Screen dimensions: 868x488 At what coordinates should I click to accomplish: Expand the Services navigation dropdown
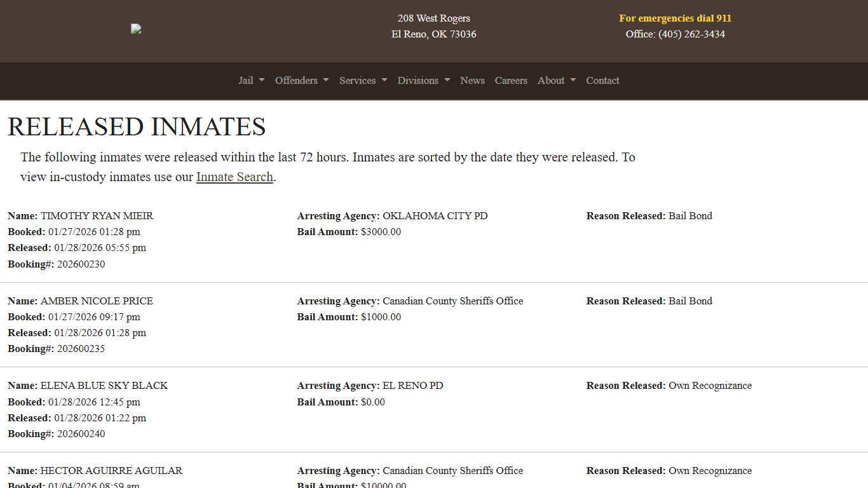[x=363, y=81]
